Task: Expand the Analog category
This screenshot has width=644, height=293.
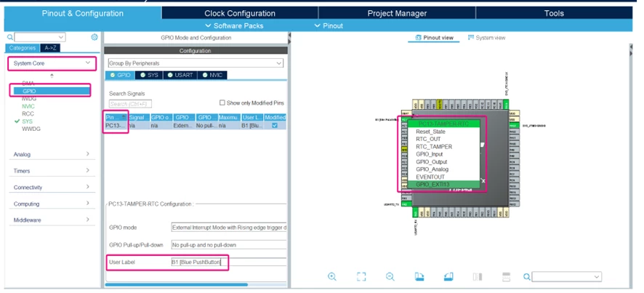Action: tap(52, 154)
